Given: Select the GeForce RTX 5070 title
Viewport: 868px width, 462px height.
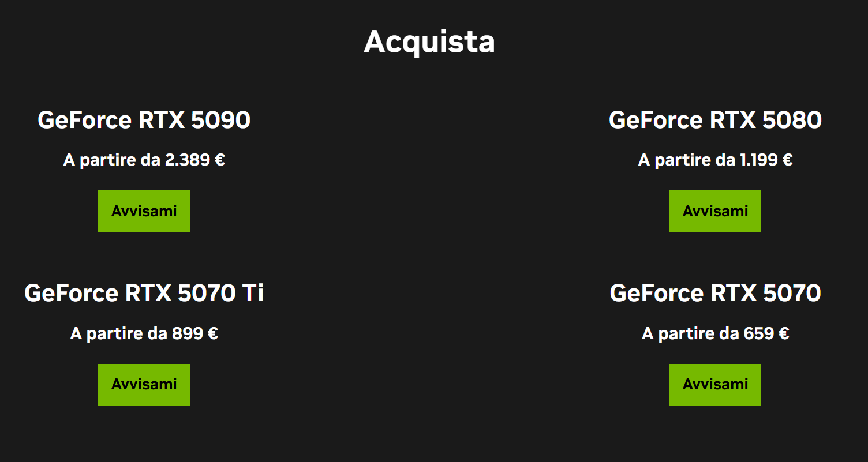Looking at the screenshot, I should (715, 293).
